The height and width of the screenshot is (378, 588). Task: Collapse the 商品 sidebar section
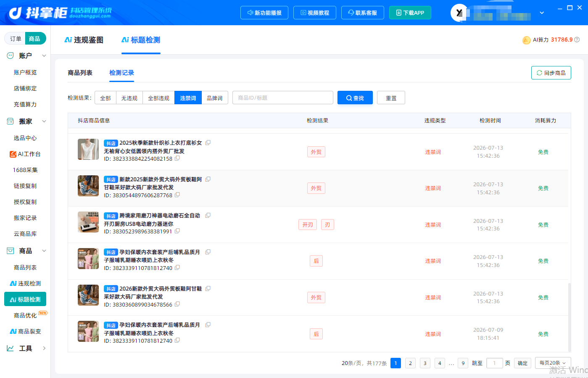[44, 251]
